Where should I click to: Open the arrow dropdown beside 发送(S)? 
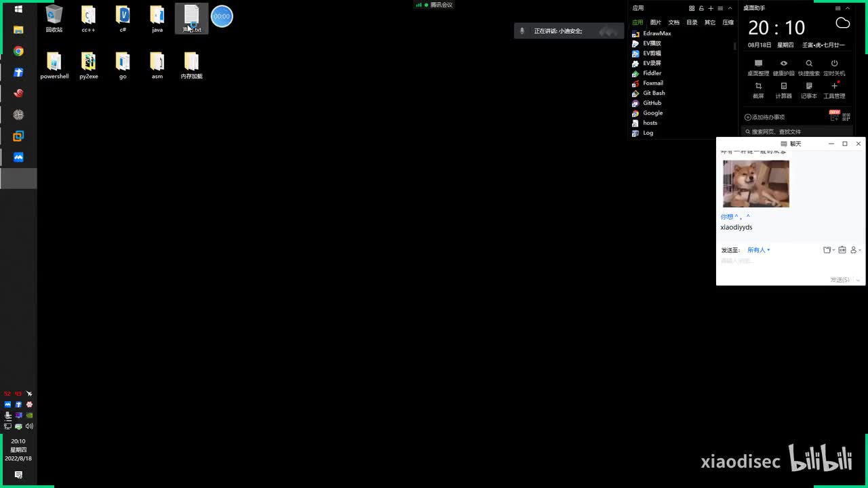coord(858,280)
